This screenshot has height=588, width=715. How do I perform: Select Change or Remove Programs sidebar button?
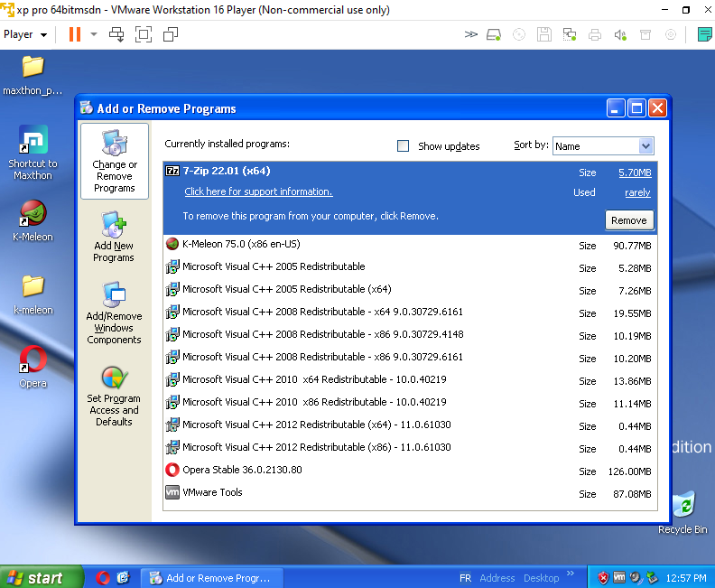coord(115,161)
